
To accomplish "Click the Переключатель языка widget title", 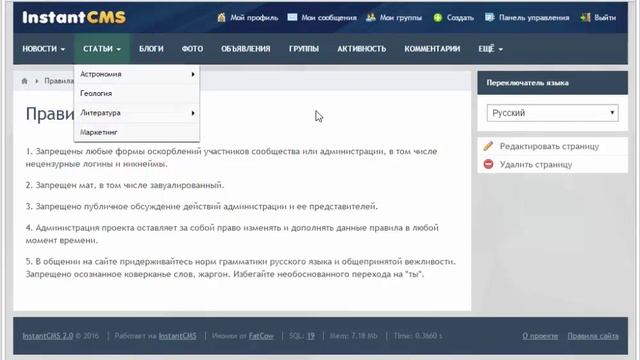I will tap(527, 82).
